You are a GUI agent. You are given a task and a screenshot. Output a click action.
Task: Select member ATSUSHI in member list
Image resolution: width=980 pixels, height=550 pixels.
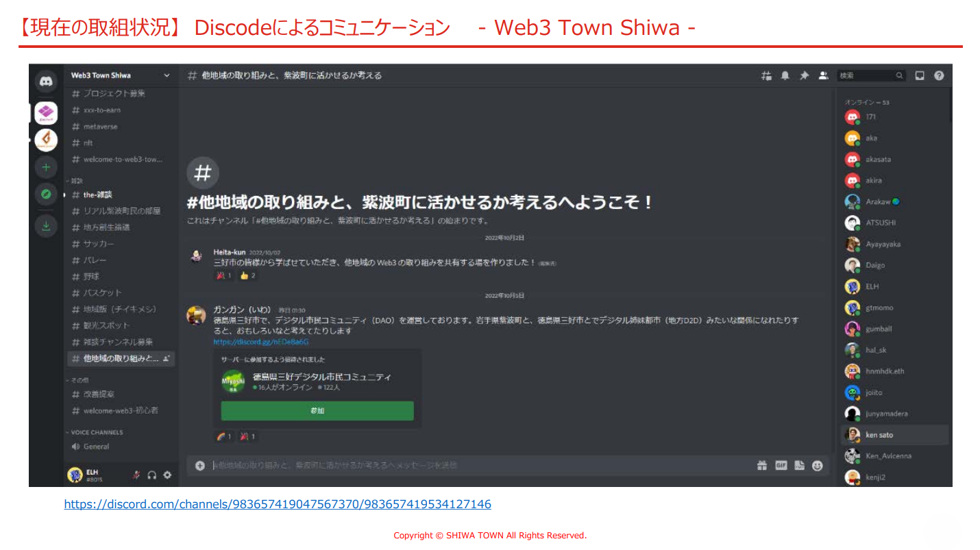tap(894, 223)
